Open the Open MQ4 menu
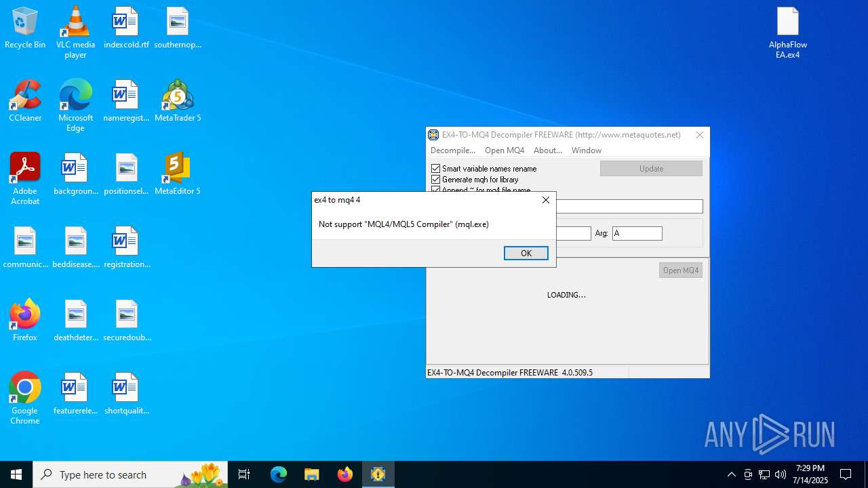This screenshot has width=868, height=488. click(x=505, y=150)
